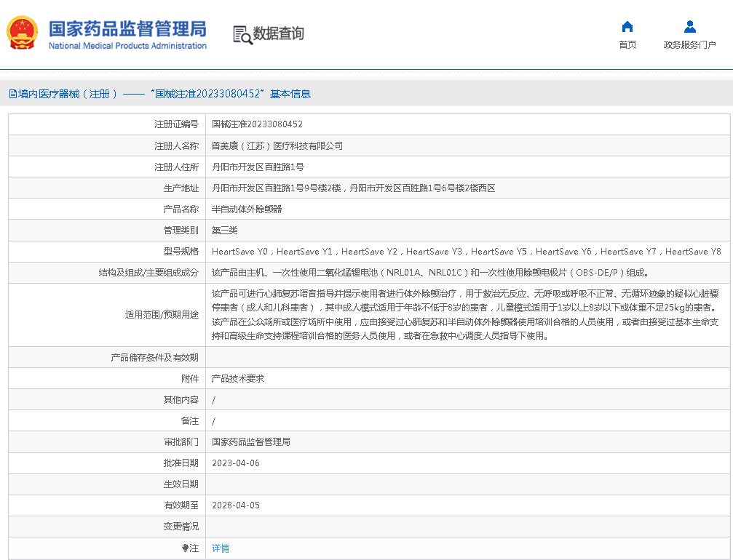This screenshot has width=733, height=560.
Task: Click the management category value 第三类
Action: pyautogui.click(x=224, y=231)
